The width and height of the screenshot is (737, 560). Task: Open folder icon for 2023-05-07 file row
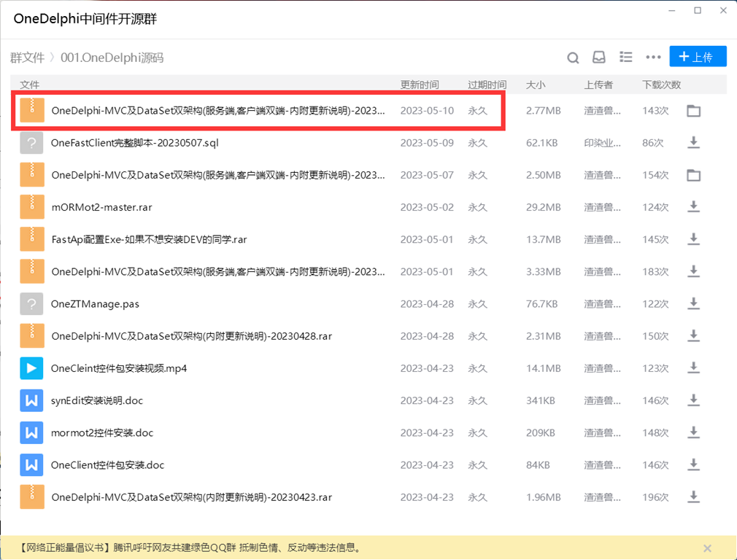[x=693, y=175]
